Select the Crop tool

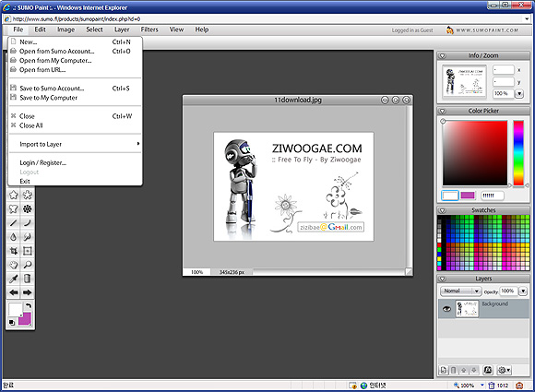(13, 251)
